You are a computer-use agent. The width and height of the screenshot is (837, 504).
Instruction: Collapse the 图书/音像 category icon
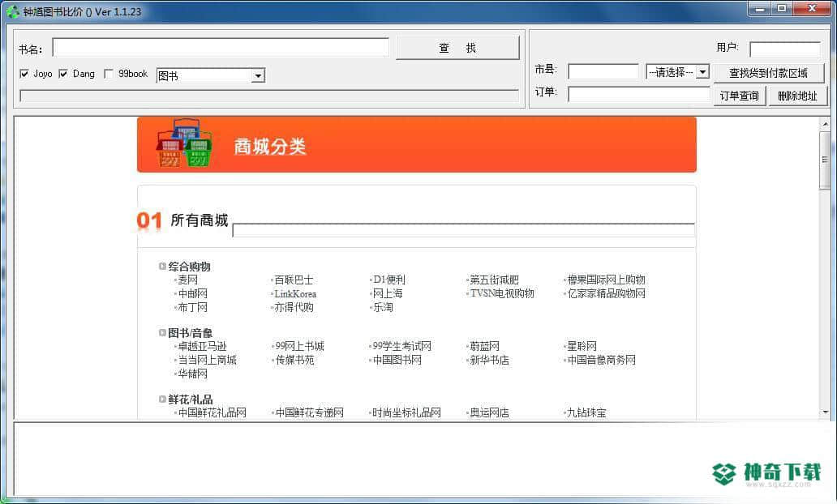click(162, 333)
